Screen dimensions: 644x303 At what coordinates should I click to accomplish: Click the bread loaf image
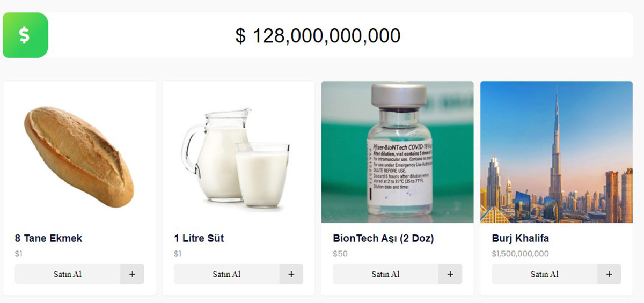(79, 156)
